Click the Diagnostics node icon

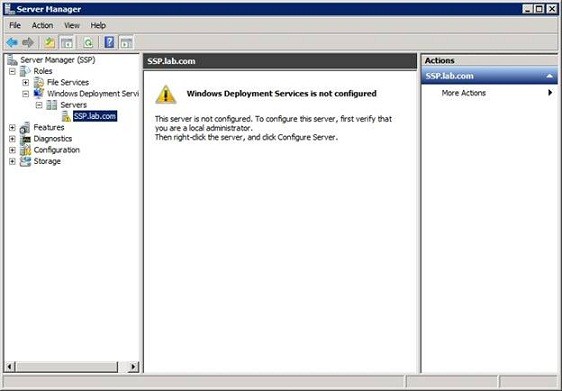coord(25,139)
